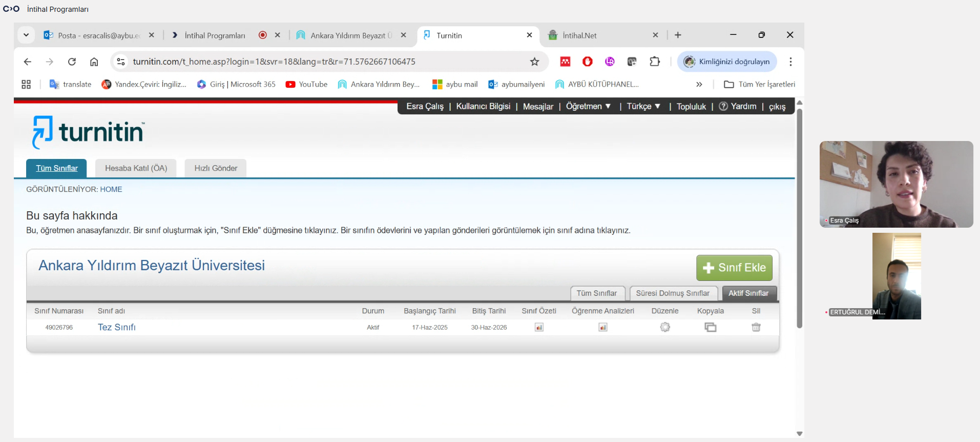Open the browser extensions puzzle icon

click(655, 62)
